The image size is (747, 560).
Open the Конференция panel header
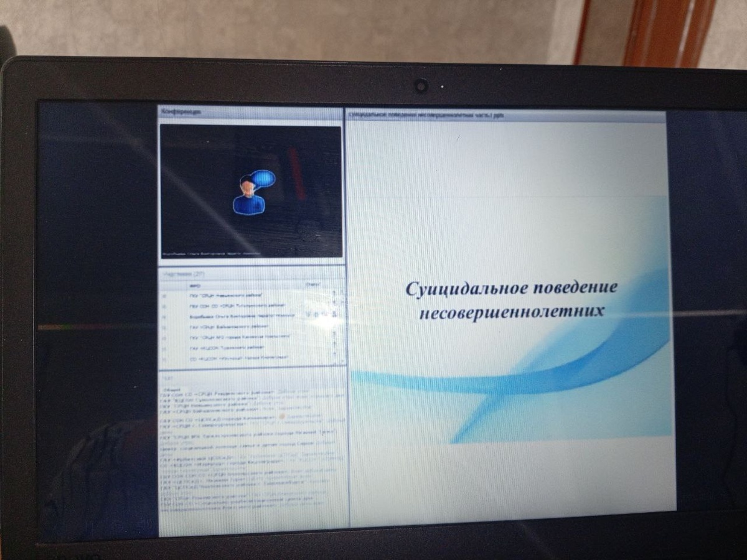pyautogui.click(x=250, y=112)
